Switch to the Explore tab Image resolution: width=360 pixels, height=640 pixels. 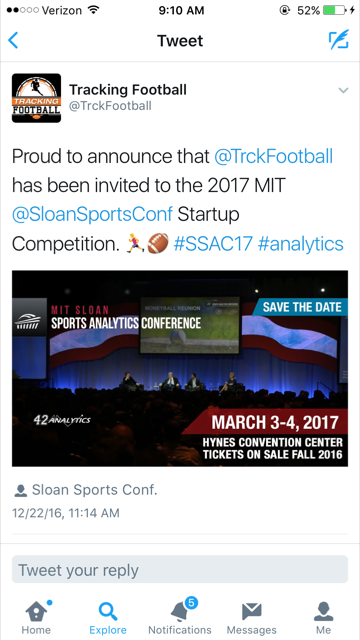coord(108,616)
